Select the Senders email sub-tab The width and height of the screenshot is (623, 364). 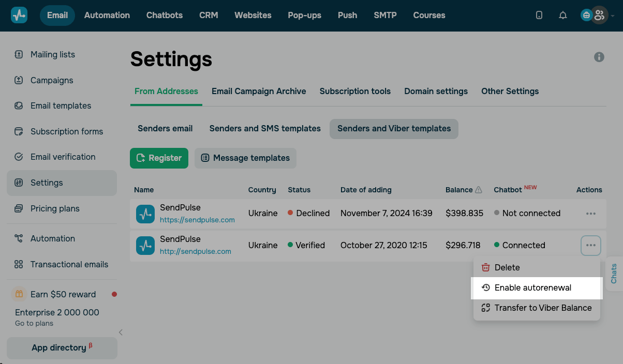pyautogui.click(x=165, y=129)
